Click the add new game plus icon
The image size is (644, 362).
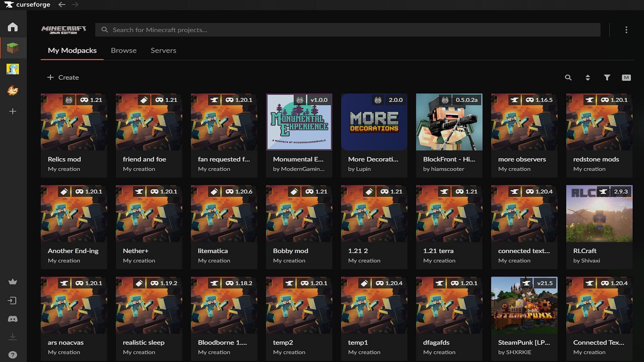tap(12, 111)
